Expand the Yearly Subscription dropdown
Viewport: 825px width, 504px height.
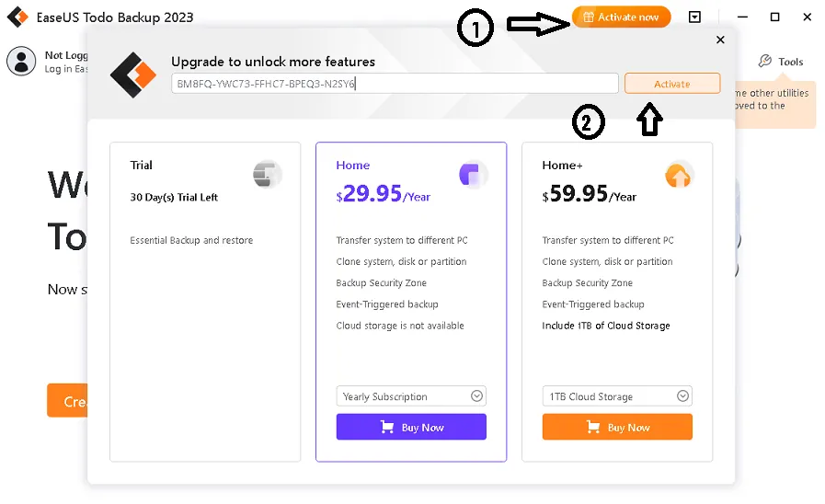pyautogui.click(x=411, y=396)
